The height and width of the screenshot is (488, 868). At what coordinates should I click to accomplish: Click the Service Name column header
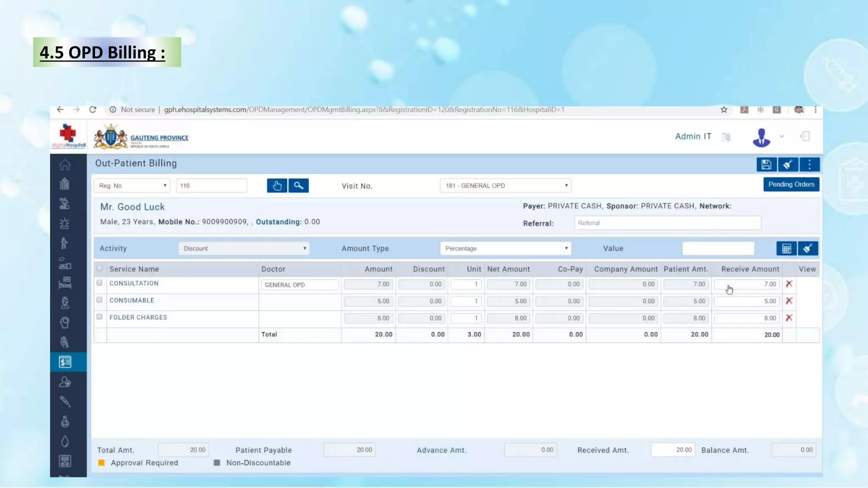134,269
